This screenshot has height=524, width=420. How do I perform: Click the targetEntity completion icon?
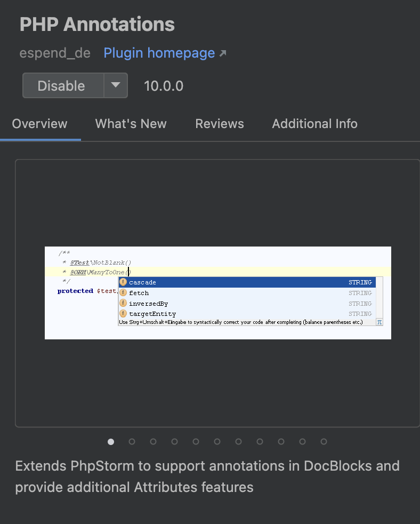pos(123,314)
